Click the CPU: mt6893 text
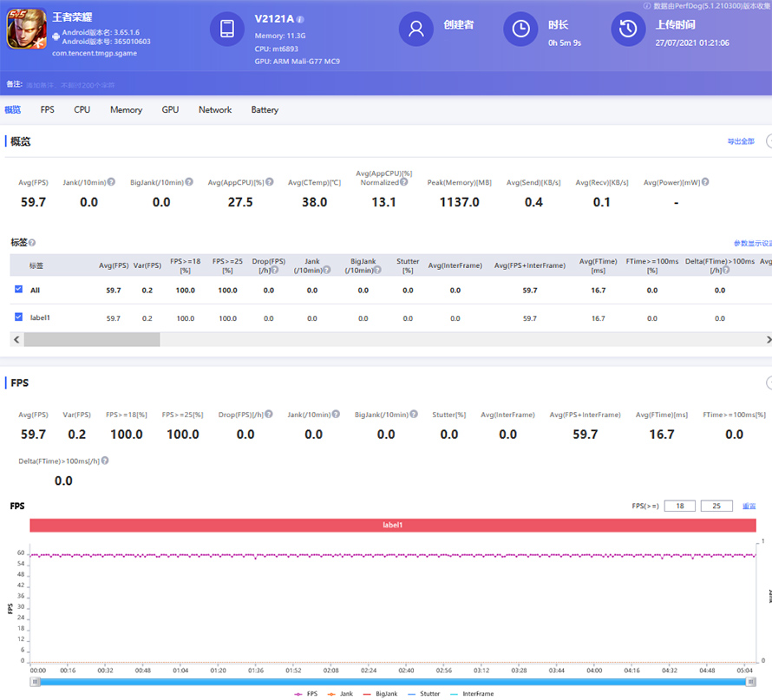 click(276, 49)
